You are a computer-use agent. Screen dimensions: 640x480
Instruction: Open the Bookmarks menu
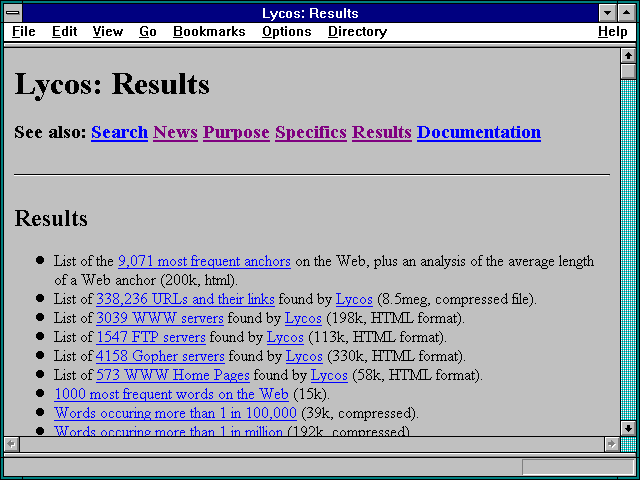point(209,31)
